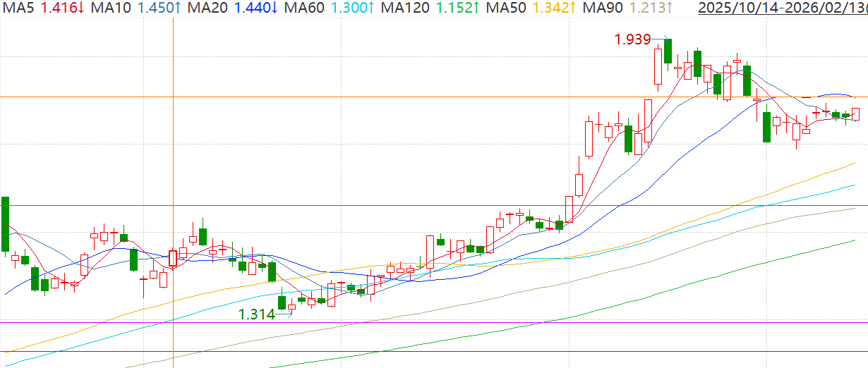The height and width of the screenshot is (368, 868).
Task: Open the 2025/10/14-2026/02/13 date range
Action: pyautogui.click(x=781, y=8)
